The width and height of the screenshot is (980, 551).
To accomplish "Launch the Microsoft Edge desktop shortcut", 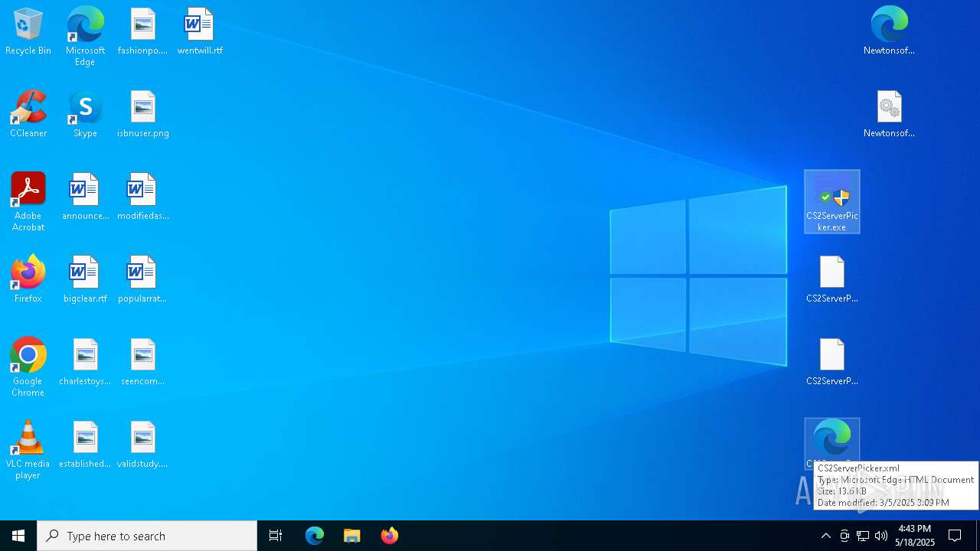I will pyautogui.click(x=85, y=37).
